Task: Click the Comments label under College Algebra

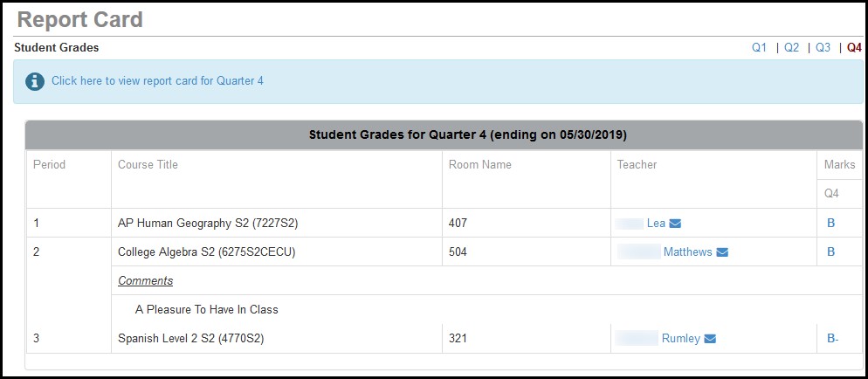Action: point(145,281)
